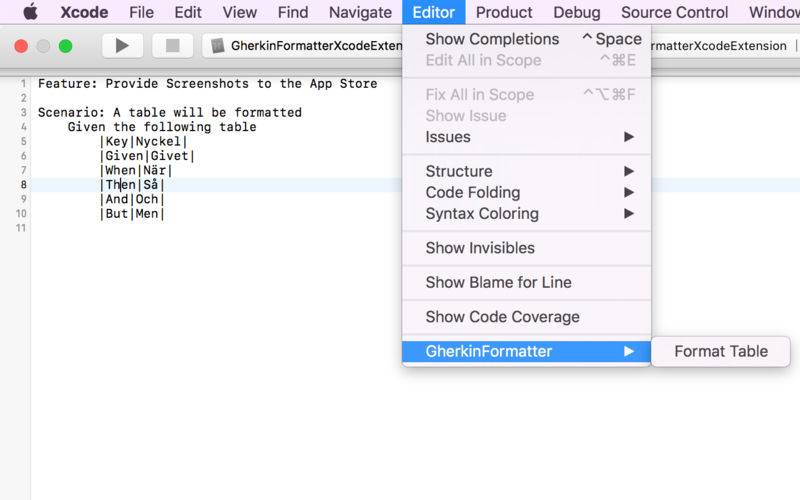The width and height of the screenshot is (800, 500).
Task: Click the table row '|Then|Så|'
Action: [132, 185]
